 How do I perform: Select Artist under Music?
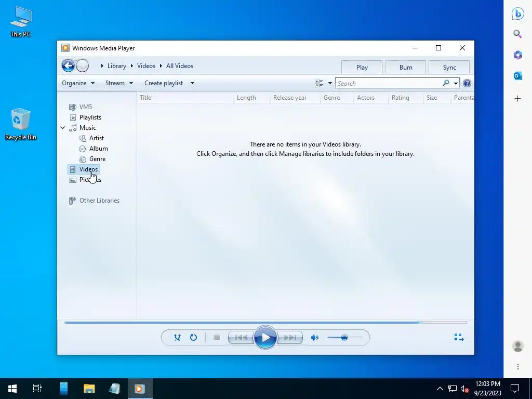tap(96, 138)
